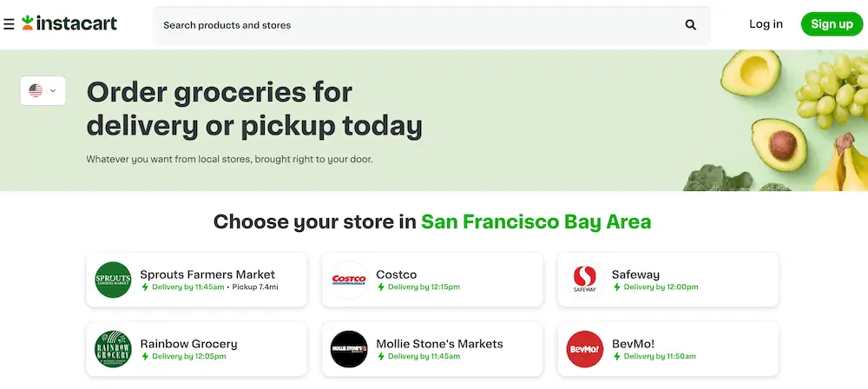Open the US flag country selector
This screenshot has width=868, height=389.
click(36, 90)
